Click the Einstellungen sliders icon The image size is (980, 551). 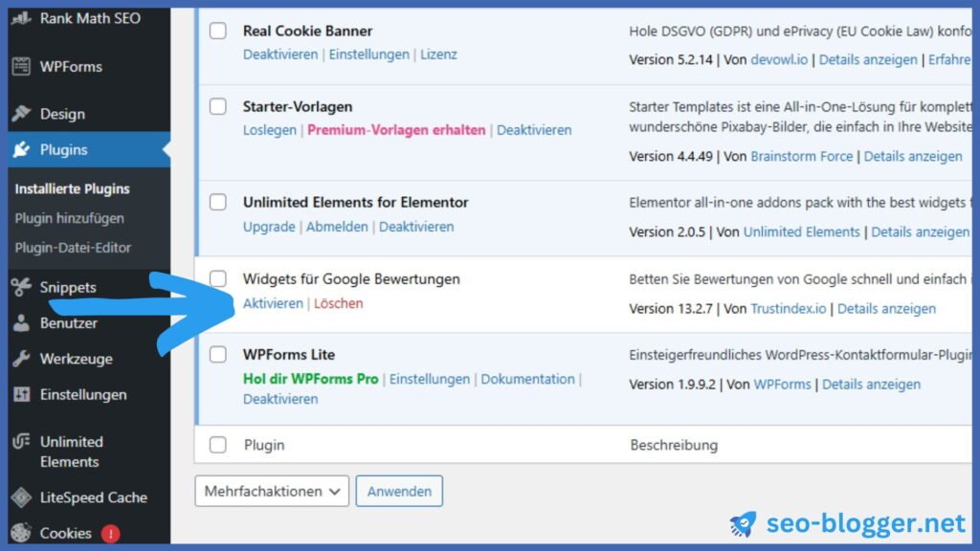tap(21, 395)
